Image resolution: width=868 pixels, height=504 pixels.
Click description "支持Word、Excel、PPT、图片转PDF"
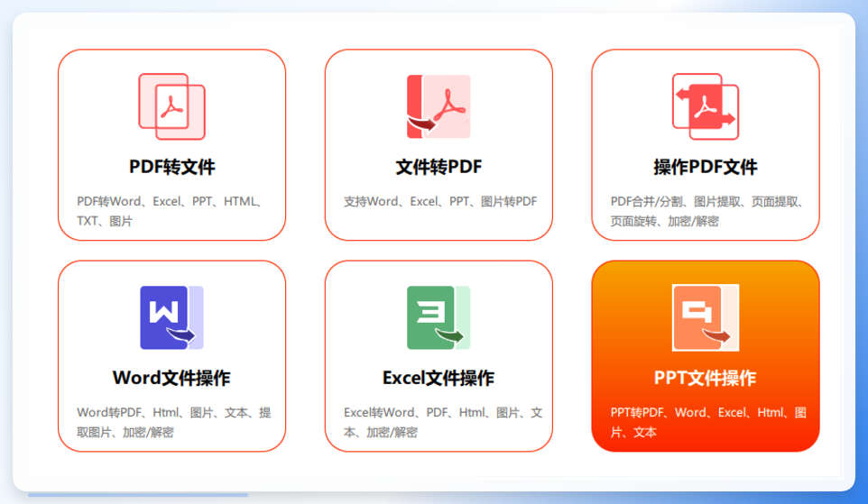point(440,201)
